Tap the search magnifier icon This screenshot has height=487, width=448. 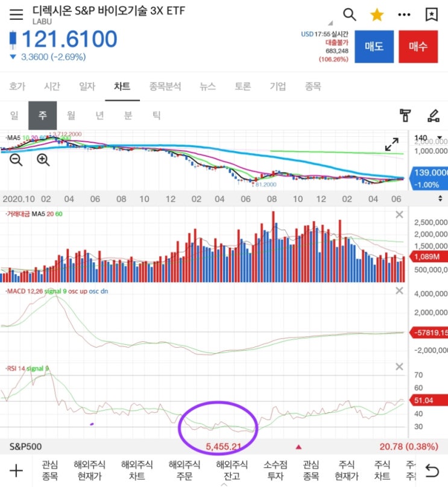349,14
